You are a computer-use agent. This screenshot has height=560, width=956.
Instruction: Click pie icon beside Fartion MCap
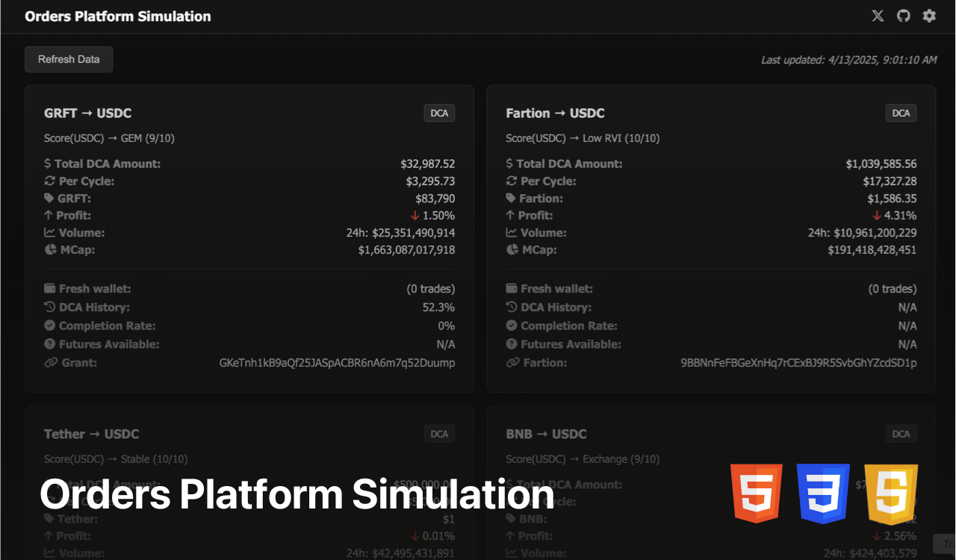click(512, 249)
